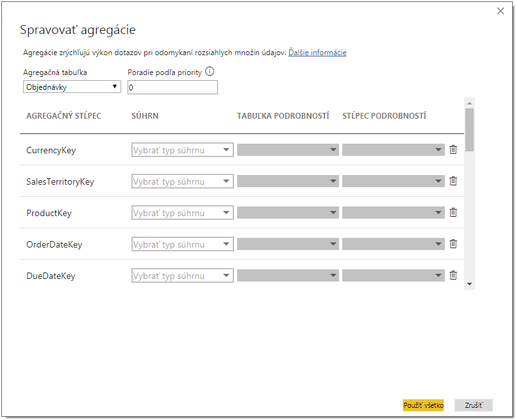Open summary type dropdown for DueDateKey
This screenshot has height=420, width=516.
click(x=182, y=276)
